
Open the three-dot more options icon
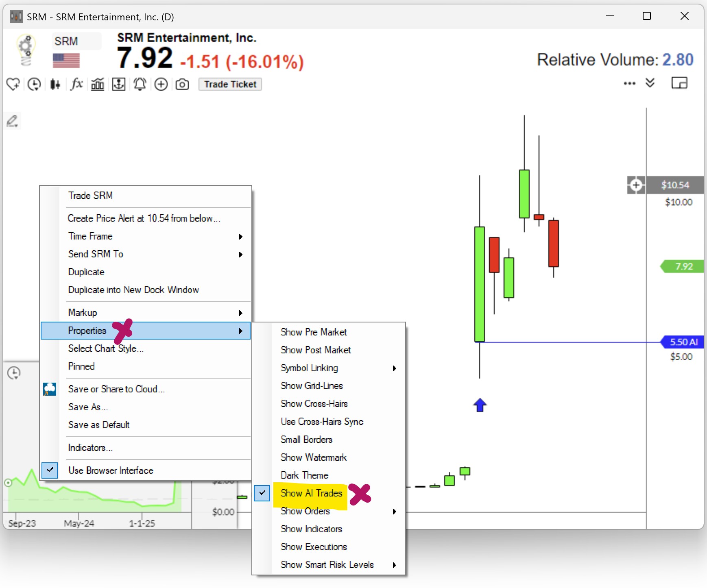coord(629,83)
